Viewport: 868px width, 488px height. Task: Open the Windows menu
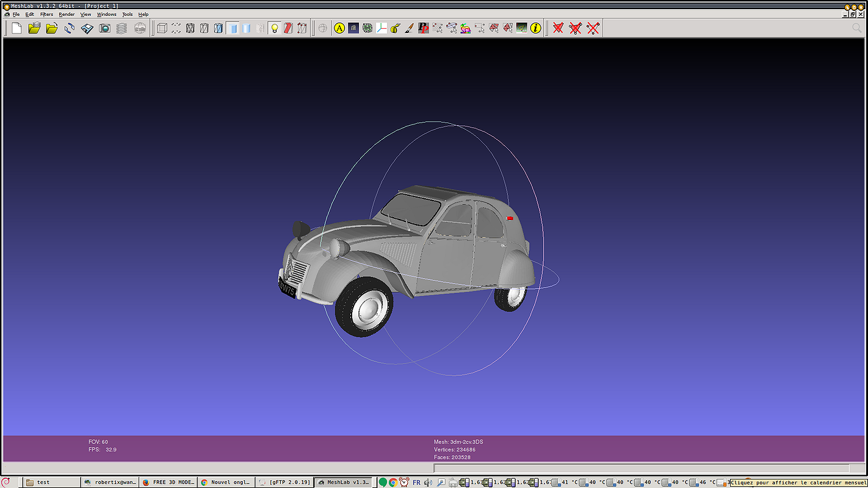click(x=106, y=14)
